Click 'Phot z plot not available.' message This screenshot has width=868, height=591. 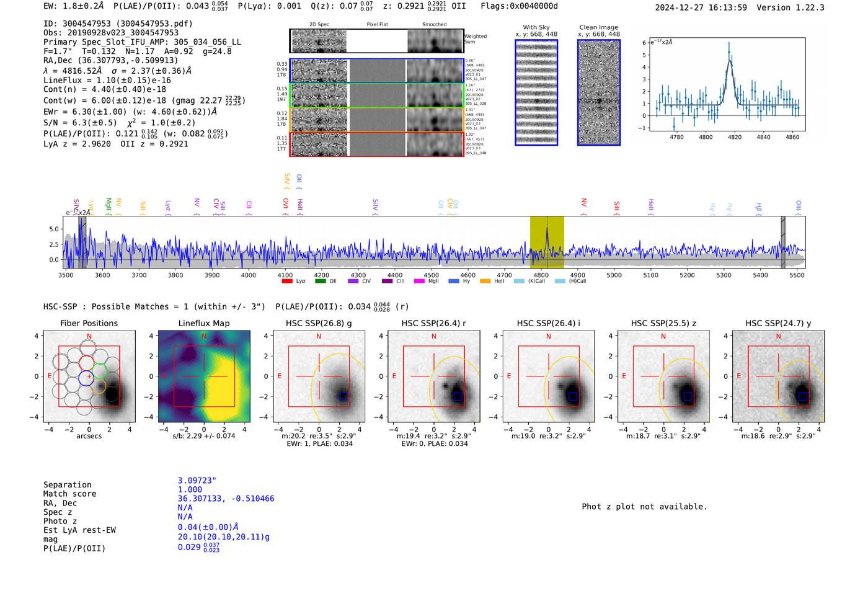point(644,507)
